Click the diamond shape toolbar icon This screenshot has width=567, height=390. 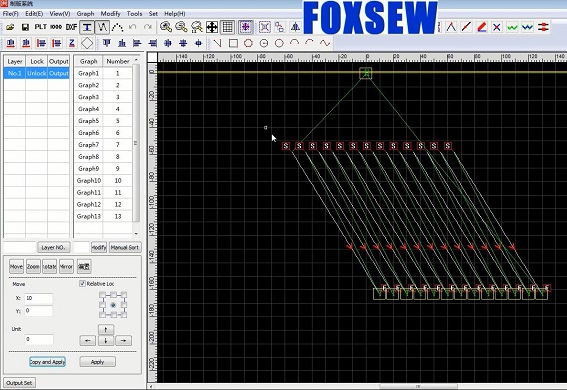point(87,43)
